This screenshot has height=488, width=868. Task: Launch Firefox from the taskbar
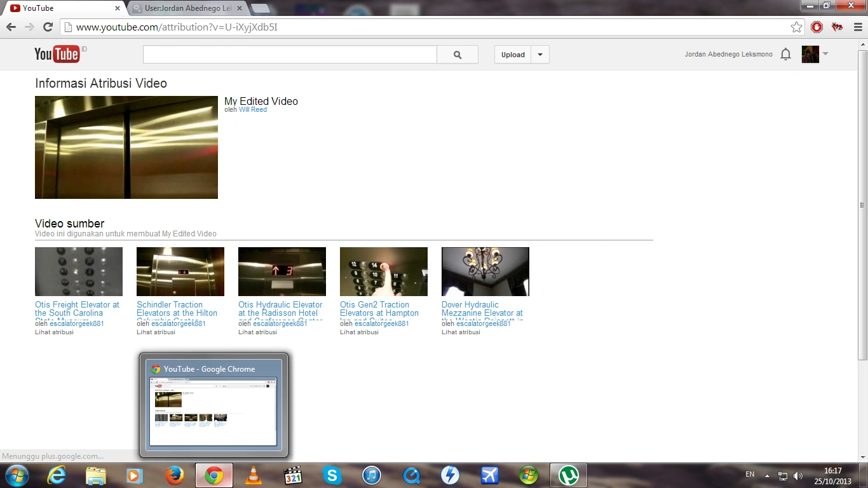[x=174, y=475]
